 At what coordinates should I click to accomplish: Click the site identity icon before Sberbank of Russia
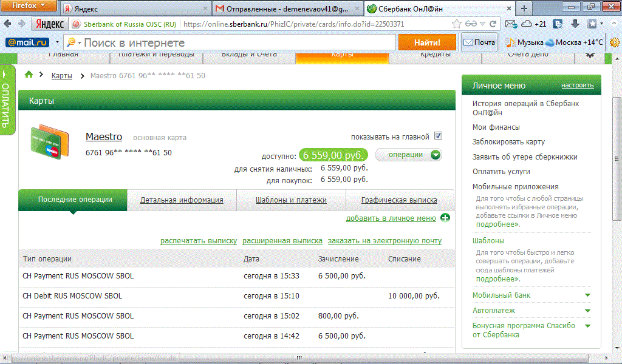pos(76,24)
